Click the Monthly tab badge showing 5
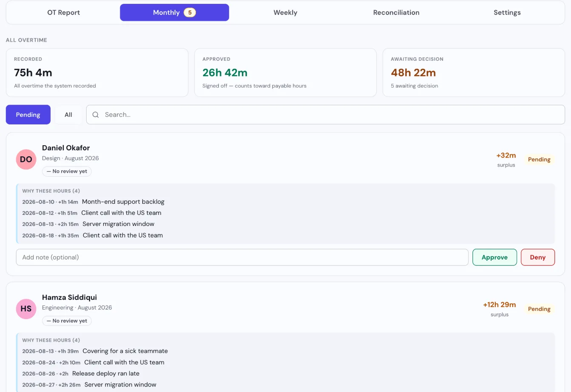This screenshot has height=392, width=571. [189, 12]
